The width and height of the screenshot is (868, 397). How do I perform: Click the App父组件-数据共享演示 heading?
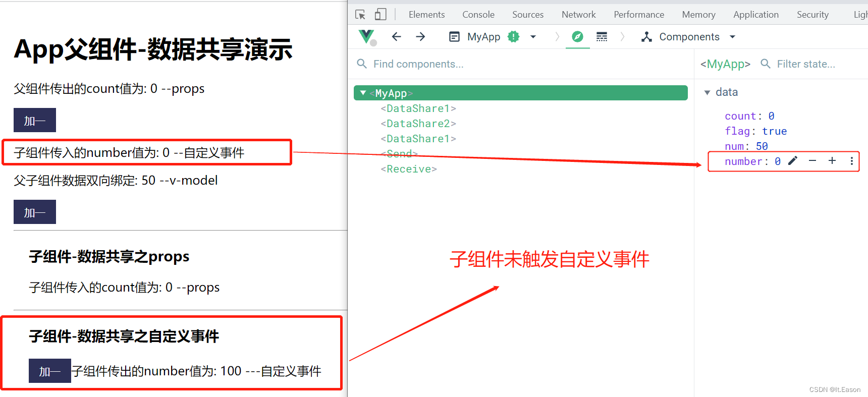[153, 49]
